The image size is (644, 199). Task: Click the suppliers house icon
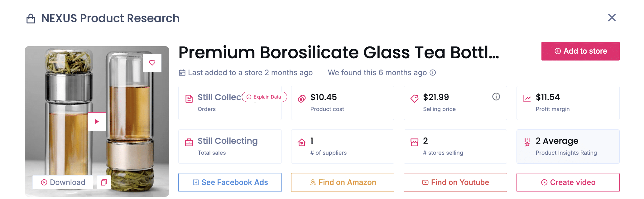click(x=302, y=143)
